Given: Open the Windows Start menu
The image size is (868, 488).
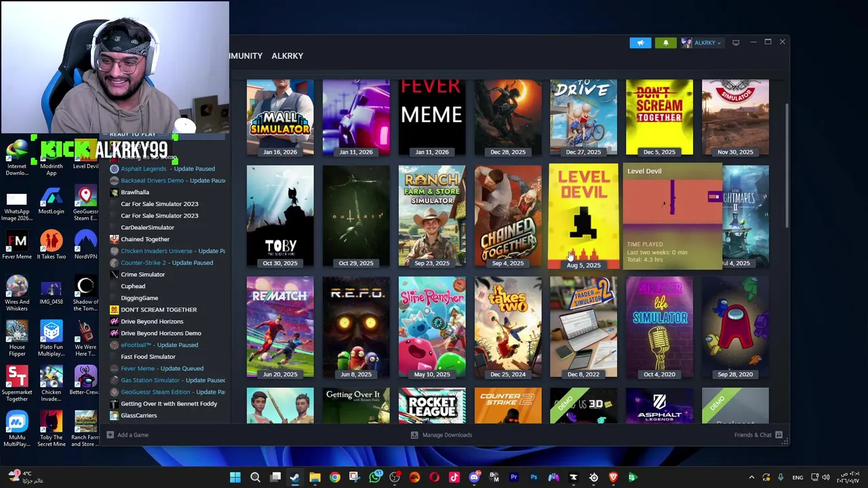Looking at the screenshot, I should click(235, 478).
